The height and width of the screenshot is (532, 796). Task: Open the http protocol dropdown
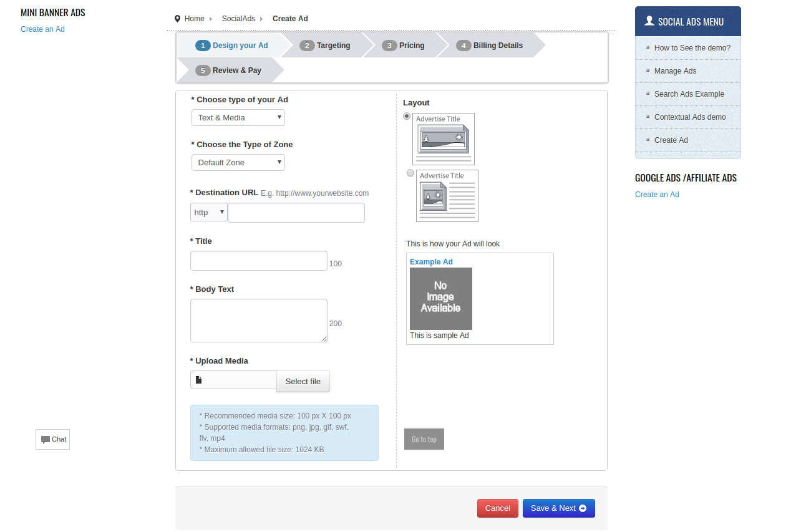pyautogui.click(x=209, y=213)
